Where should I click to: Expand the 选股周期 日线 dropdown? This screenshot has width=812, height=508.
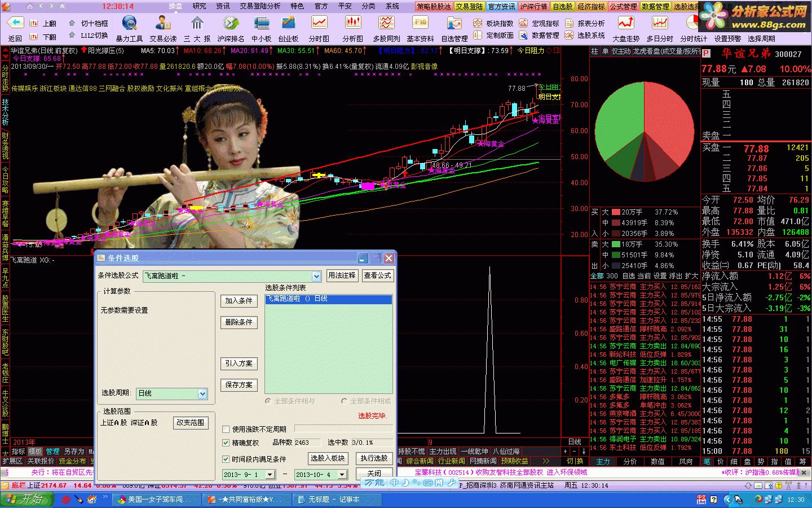point(202,393)
